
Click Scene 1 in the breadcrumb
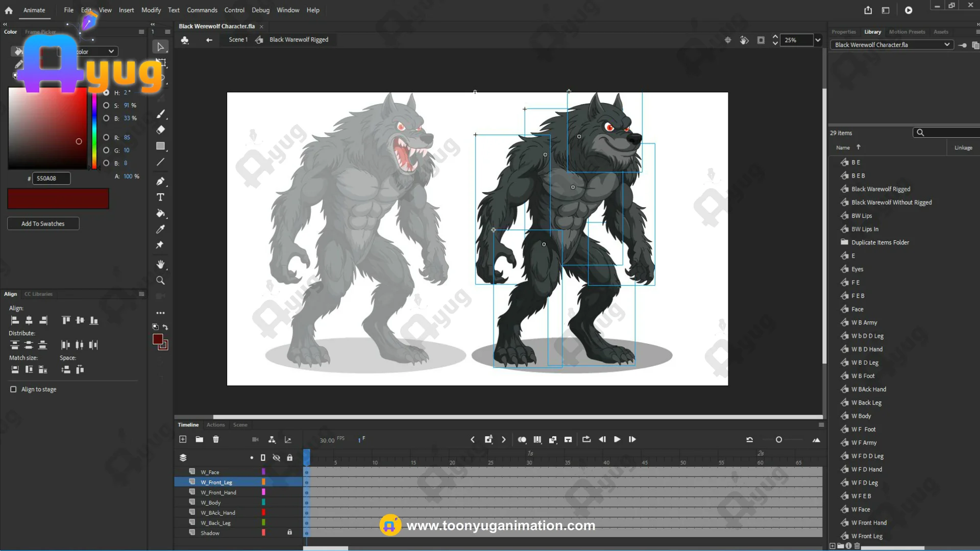tap(238, 40)
